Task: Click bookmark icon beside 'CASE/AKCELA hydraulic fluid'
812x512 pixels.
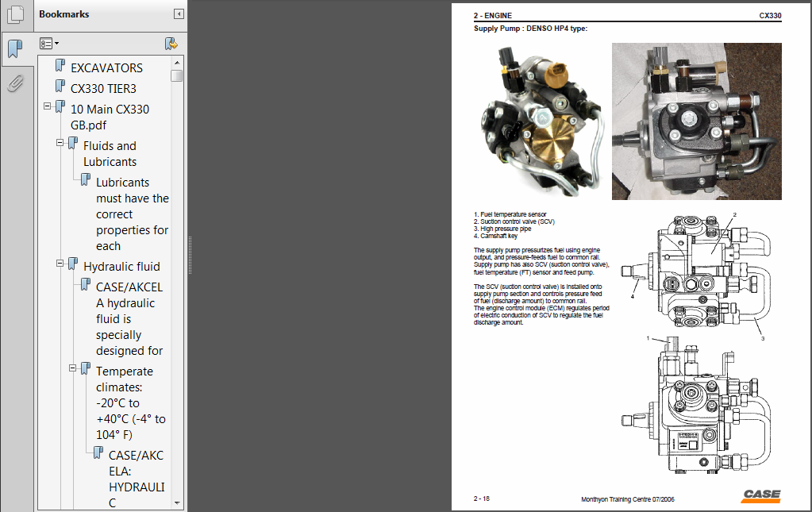Action: [86, 284]
